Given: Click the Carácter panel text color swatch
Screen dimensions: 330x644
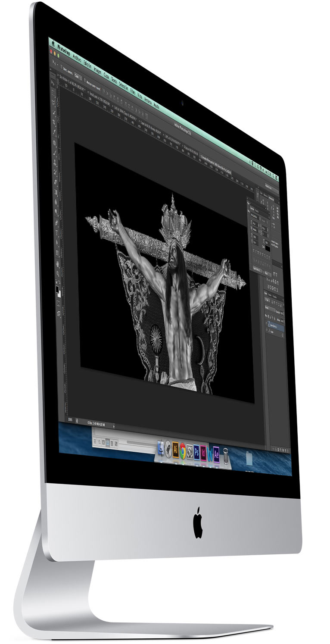Looking at the screenshot, I should 268,248.
